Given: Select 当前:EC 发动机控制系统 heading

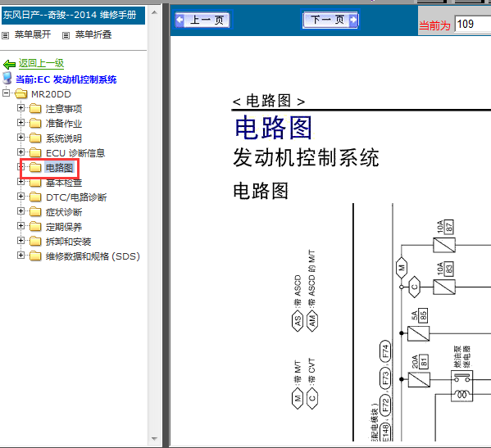Looking at the screenshot, I should point(66,79).
